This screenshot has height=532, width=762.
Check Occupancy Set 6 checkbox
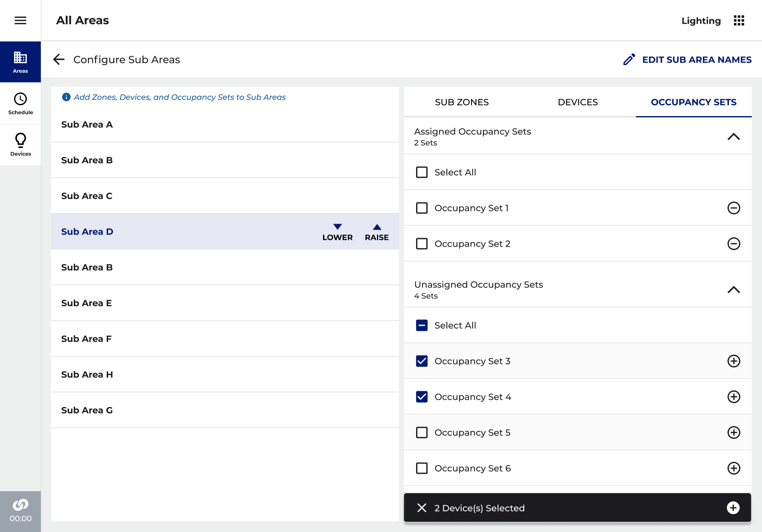click(422, 468)
